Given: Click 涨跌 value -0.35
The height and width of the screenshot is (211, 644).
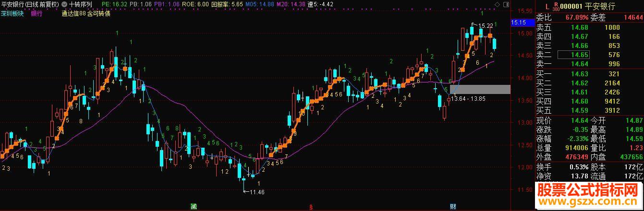Looking at the screenshot, I should tap(580, 129).
